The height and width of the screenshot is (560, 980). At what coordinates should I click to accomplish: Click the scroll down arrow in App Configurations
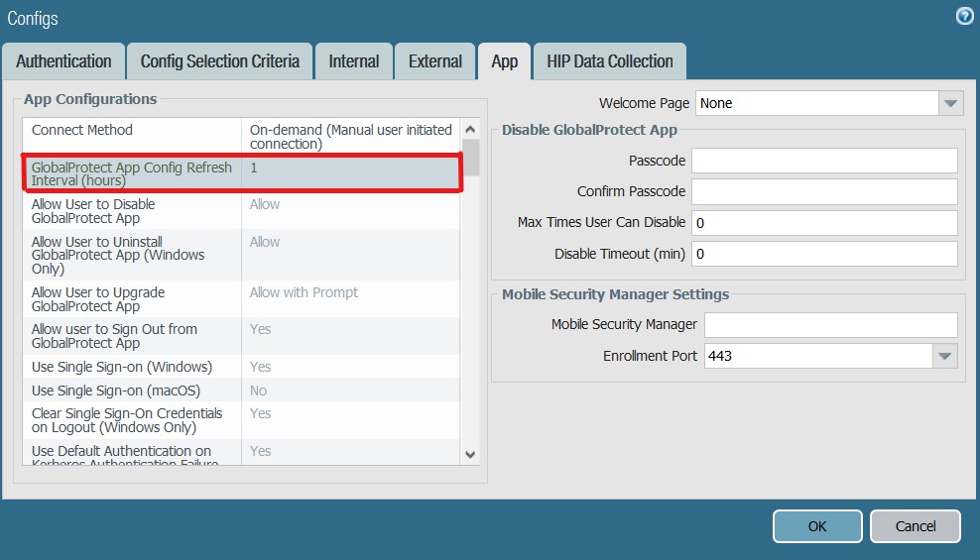tap(470, 455)
